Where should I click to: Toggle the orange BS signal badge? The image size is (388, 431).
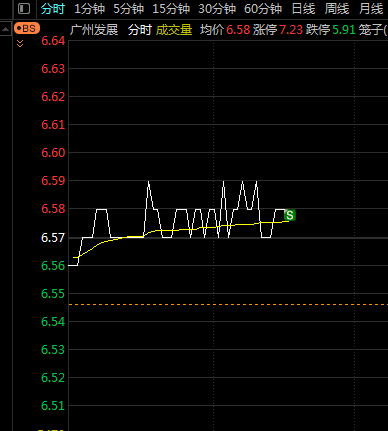(27, 29)
